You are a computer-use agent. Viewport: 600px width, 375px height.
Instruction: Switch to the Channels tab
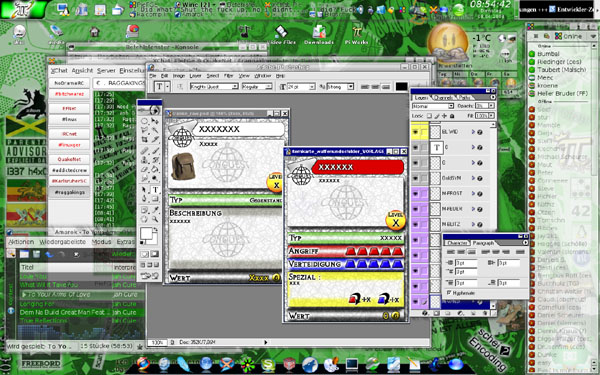click(x=444, y=98)
